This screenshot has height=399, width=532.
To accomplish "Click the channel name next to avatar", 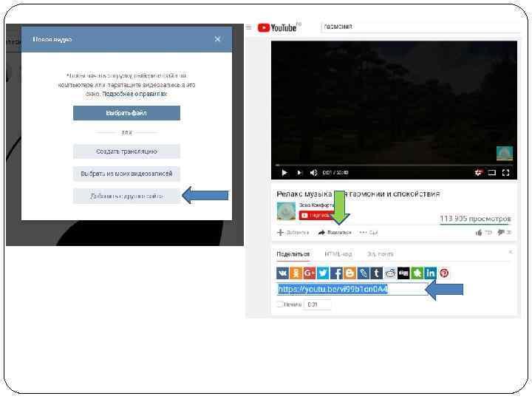I will 316,205.
